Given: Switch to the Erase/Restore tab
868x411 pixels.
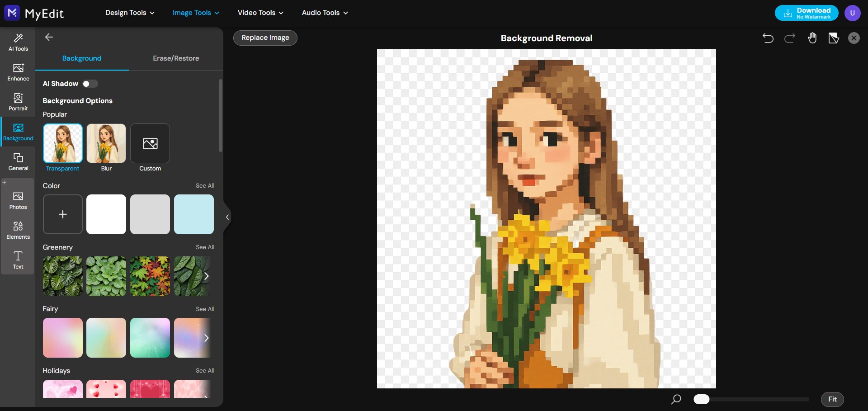Looking at the screenshot, I should 176,58.
